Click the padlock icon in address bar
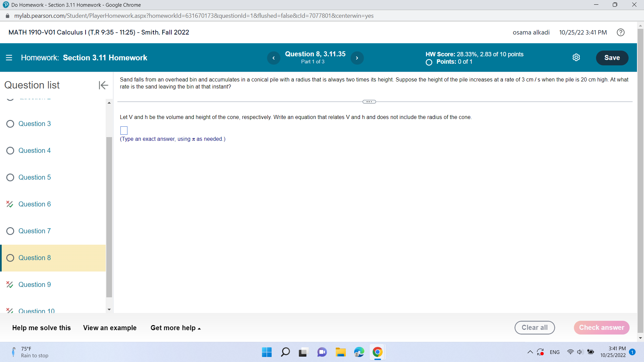Viewport: 644px width, 362px height. tap(7, 15)
